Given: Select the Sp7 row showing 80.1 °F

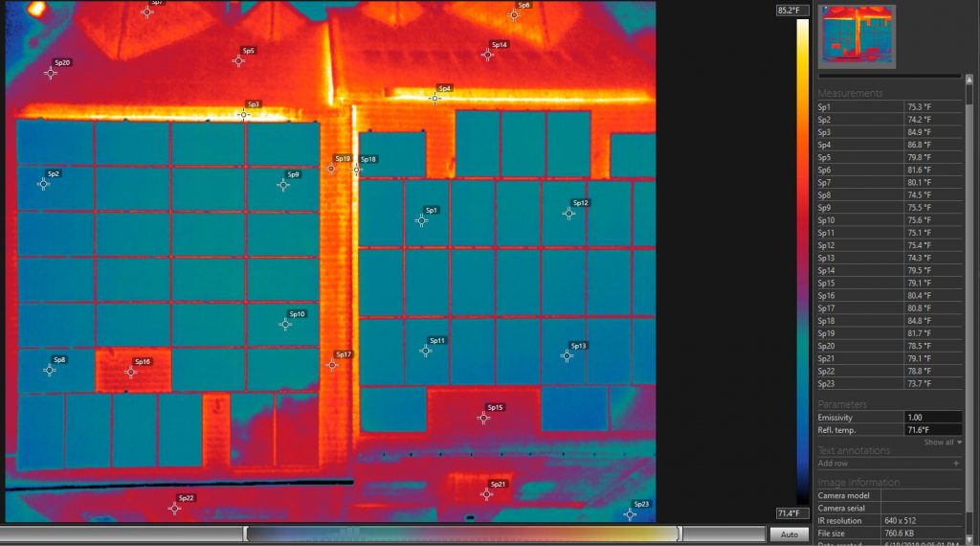Looking at the screenshot, I should (x=889, y=183).
